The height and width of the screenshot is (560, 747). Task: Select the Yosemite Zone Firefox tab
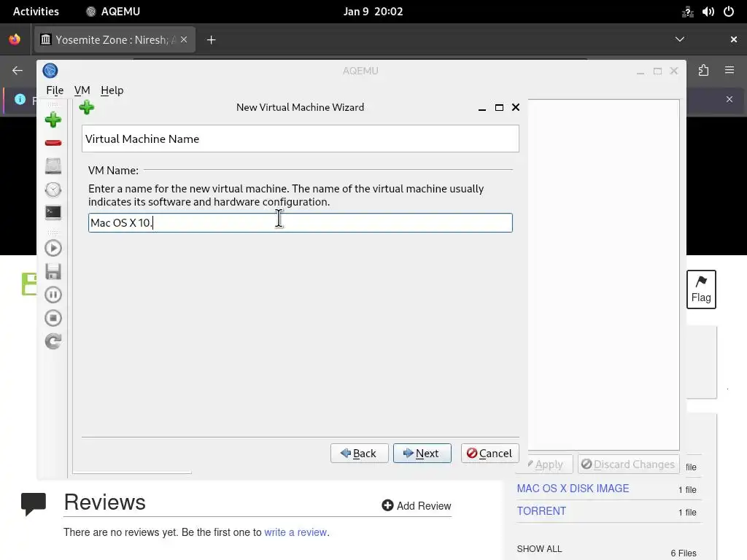point(115,39)
